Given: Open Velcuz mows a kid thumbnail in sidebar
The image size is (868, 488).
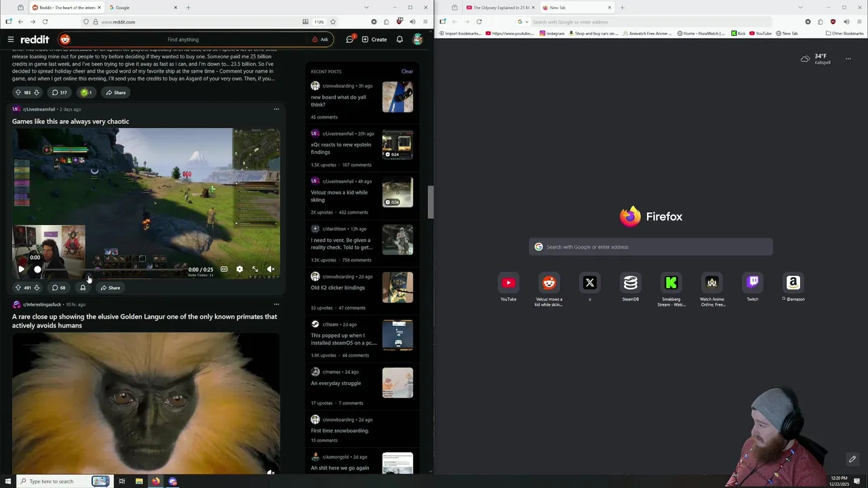Looking at the screenshot, I should (x=397, y=192).
